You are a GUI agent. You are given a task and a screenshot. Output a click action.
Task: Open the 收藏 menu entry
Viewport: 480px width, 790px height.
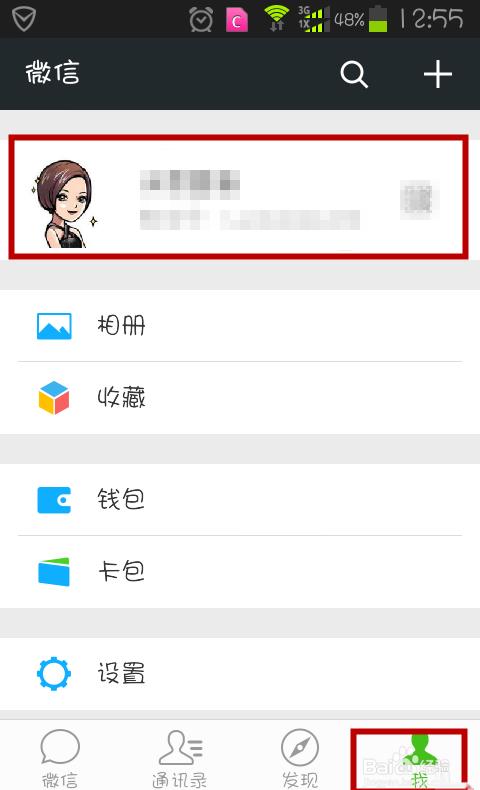tap(240, 398)
